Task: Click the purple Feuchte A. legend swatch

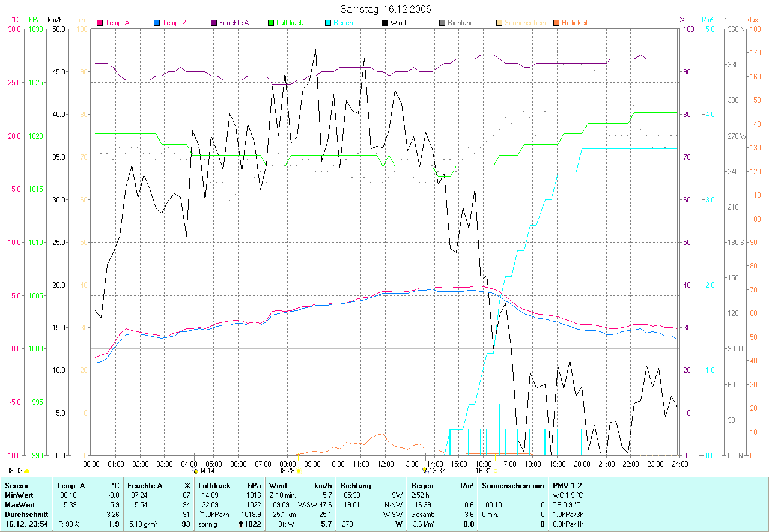Action: 213,23
